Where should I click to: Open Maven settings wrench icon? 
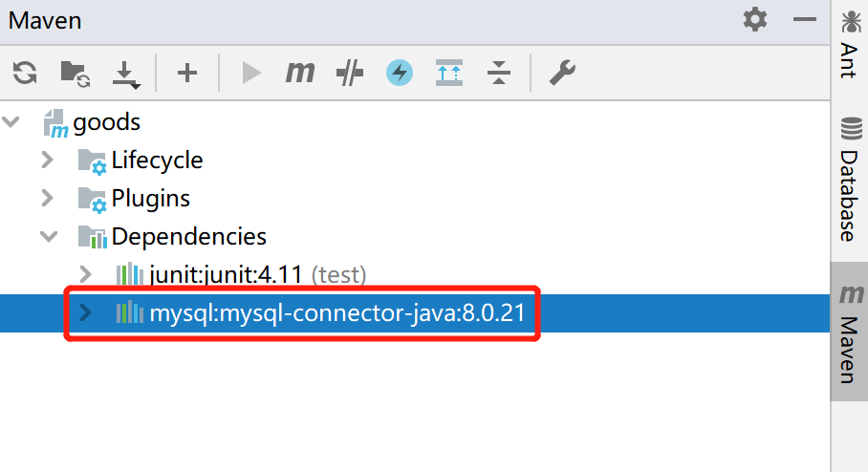pos(562,73)
